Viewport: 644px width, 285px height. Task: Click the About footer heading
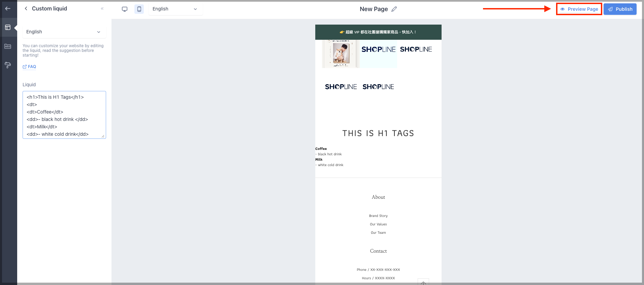378,197
